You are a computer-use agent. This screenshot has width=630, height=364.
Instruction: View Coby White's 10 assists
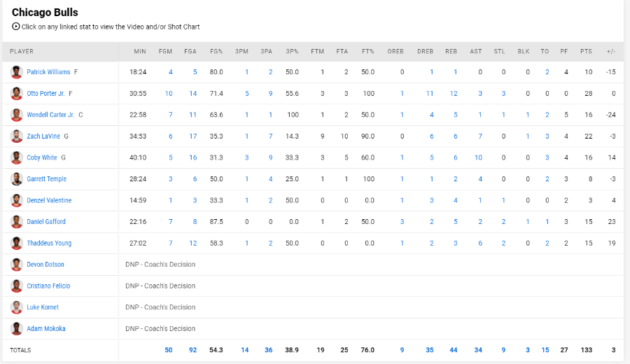478,157
